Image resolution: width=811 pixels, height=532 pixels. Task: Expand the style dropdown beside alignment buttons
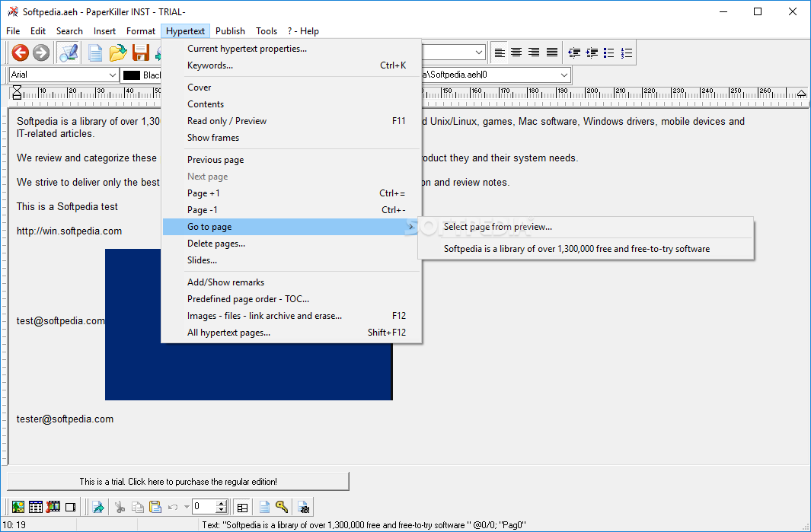[x=479, y=53]
